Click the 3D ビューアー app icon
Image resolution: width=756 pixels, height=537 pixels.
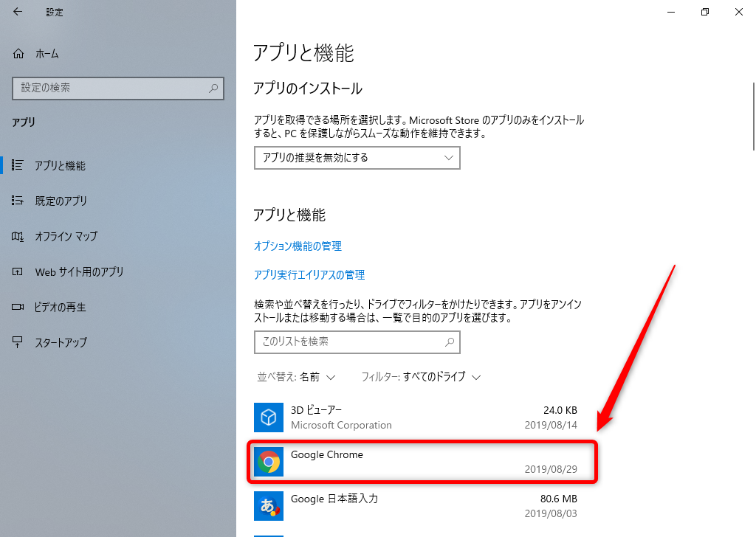coord(268,418)
